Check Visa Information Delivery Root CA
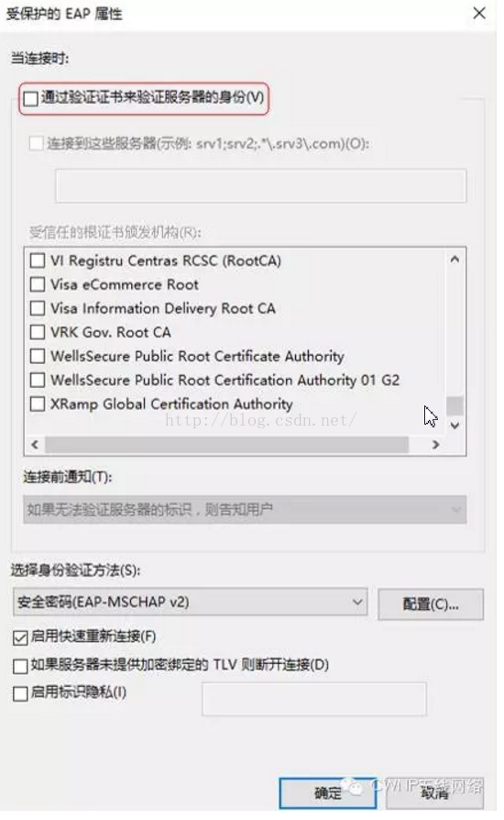Image resolution: width=504 pixels, height=820 pixels. [x=38, y=308]
